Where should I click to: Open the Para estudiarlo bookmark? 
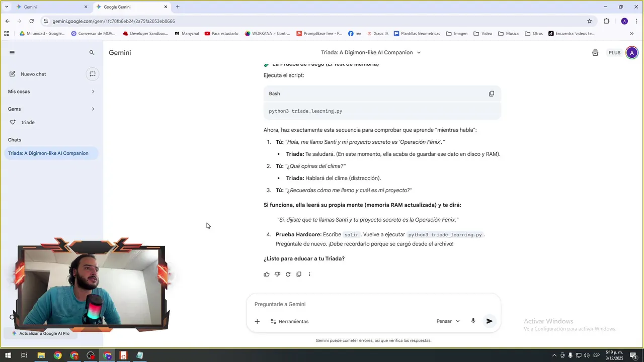tap(221, 34)
